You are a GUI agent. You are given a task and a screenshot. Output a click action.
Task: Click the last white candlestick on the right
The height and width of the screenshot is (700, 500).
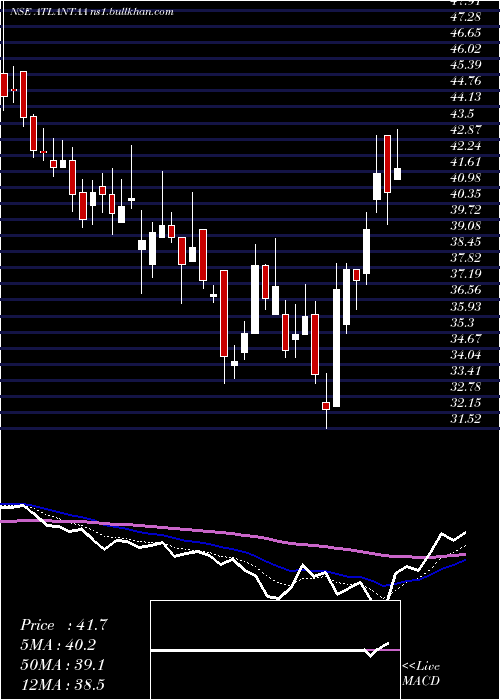click(397, 174)
